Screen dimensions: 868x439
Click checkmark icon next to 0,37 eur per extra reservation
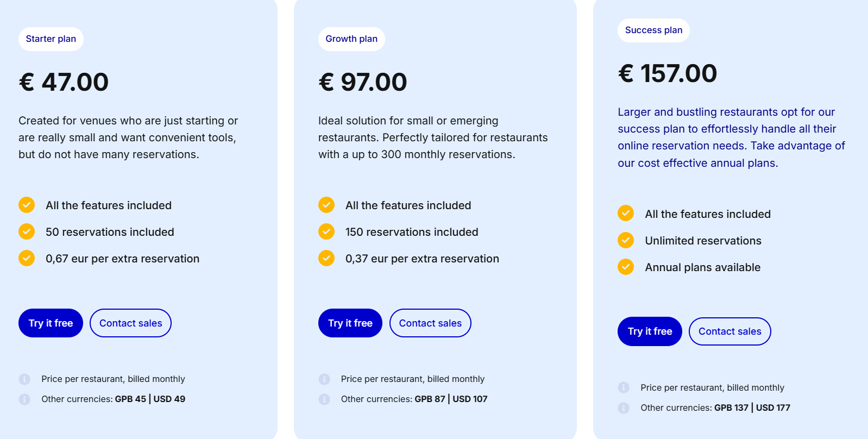coord(326,258)
